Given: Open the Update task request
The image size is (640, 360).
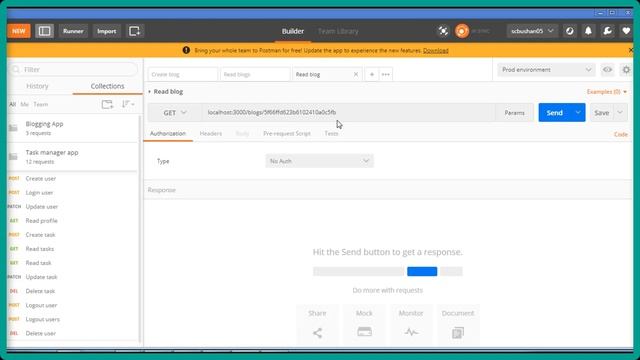Looking at the screenshot, I should 41,277.
